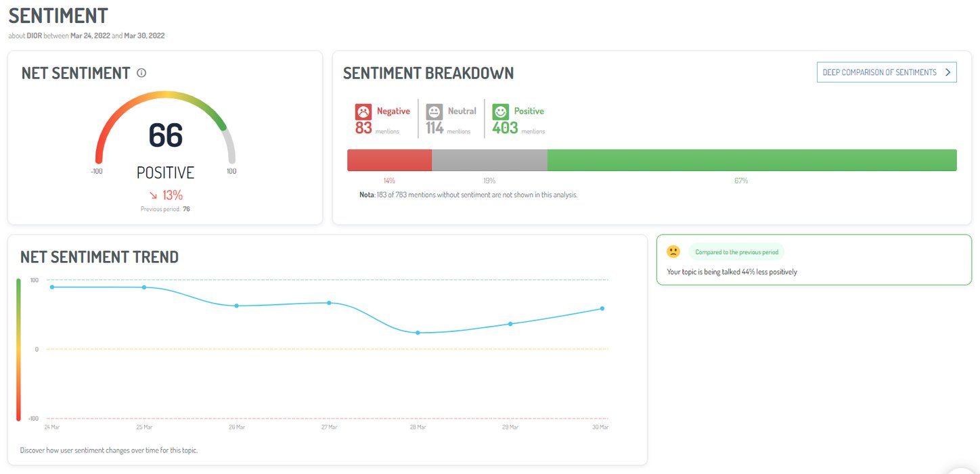The width and height of the screenshot is (980, 474).
Task: Click the gray Neutral face icon
Action: pyautogui.click(x=434, y=112)
